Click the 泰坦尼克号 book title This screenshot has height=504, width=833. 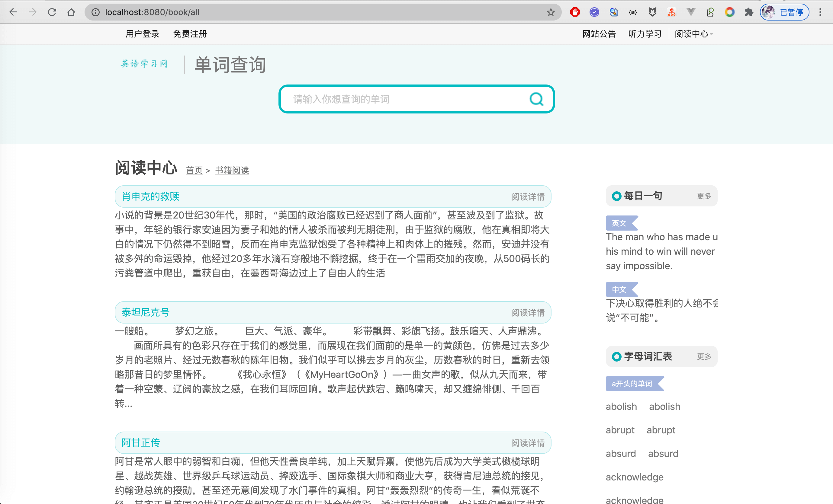(145, 312)
